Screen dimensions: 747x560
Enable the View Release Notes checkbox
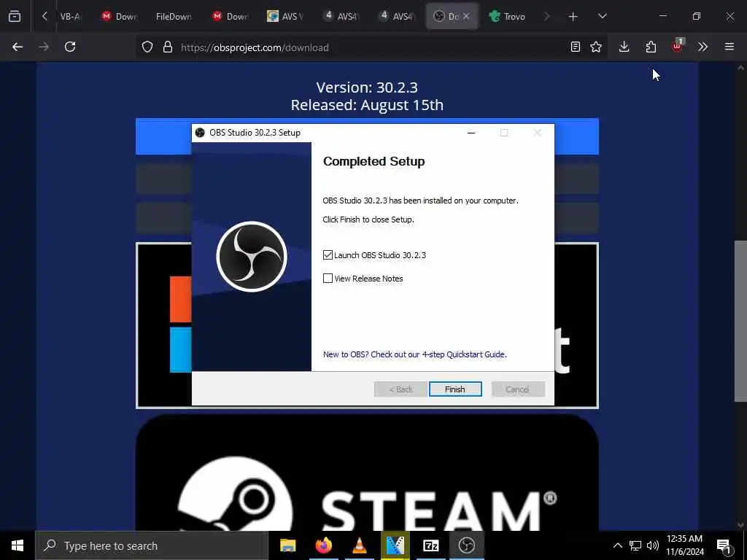pyautogui.click(x=328, y=278)
